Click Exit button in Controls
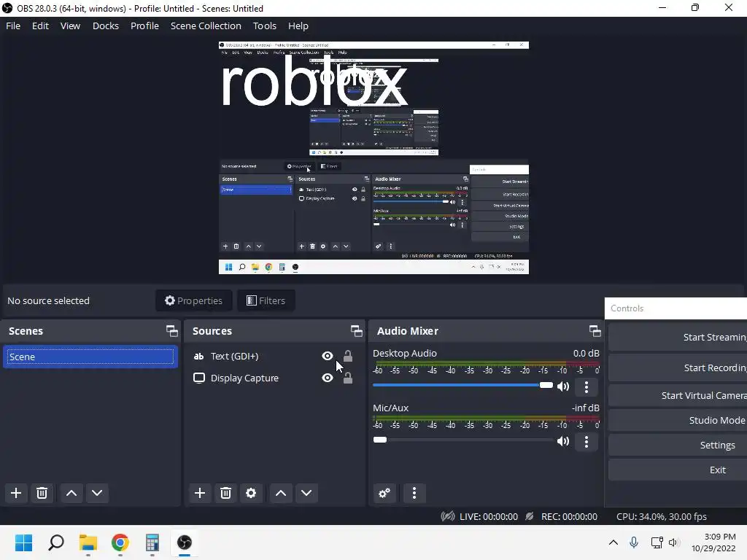 678,470
